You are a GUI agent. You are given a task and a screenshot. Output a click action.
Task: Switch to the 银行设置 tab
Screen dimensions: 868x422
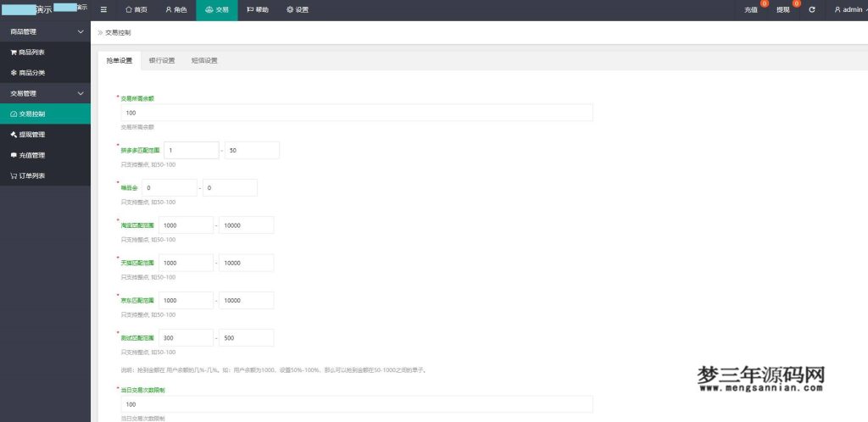pyautogui.click(x=161, y=61)
